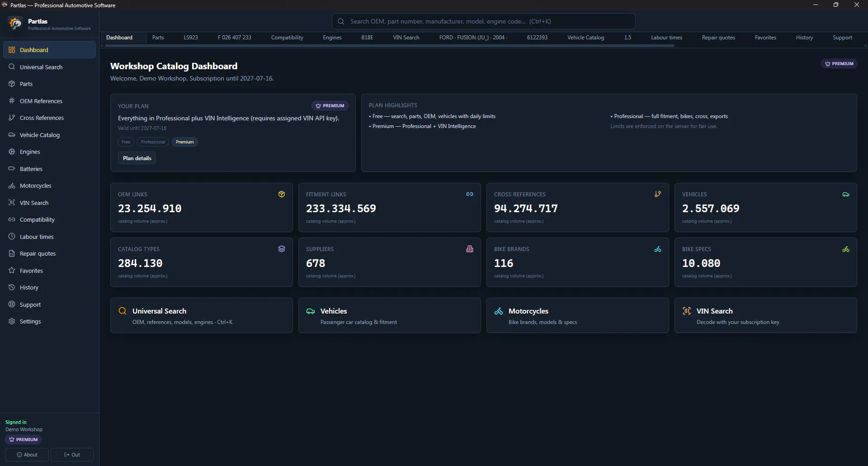This screenshot has width=868, height=466.
Task: Open the Motorcycles quick access card
Action: click(578, 315)
